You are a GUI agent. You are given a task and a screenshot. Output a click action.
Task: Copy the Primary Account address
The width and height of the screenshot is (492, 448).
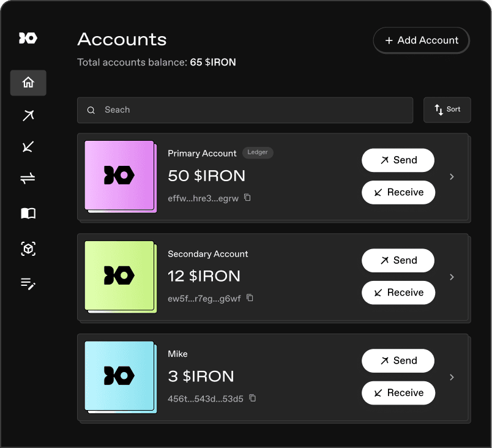248,198
